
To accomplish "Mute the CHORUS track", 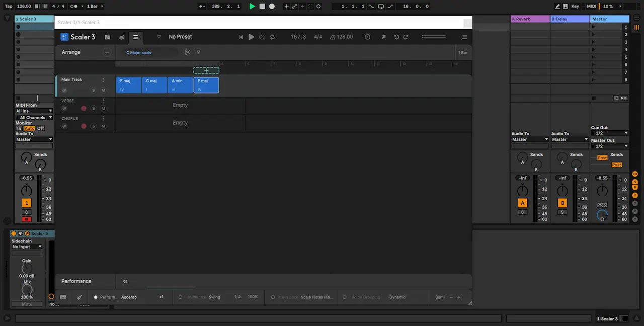I will coord(103,126).
